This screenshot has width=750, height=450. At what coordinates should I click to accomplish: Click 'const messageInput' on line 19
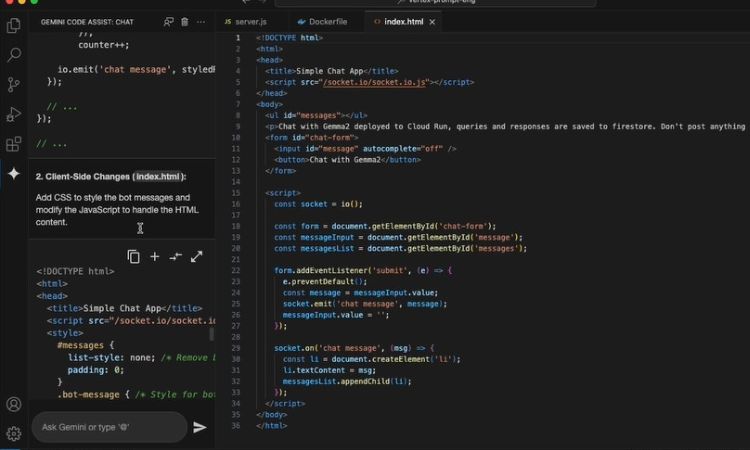[x=314, y=237]
